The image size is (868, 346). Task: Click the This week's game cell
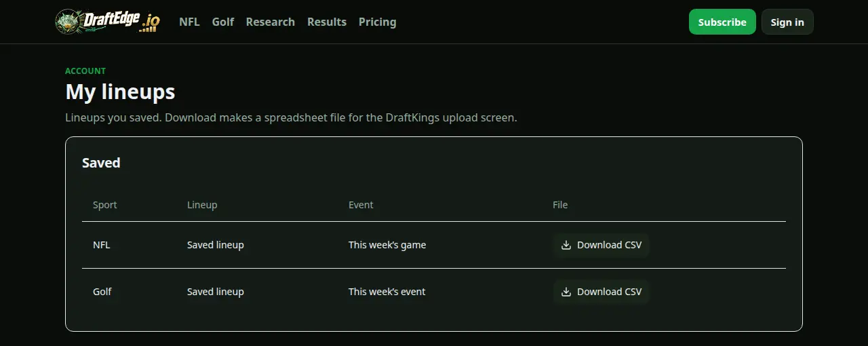(x=387, y=245)
